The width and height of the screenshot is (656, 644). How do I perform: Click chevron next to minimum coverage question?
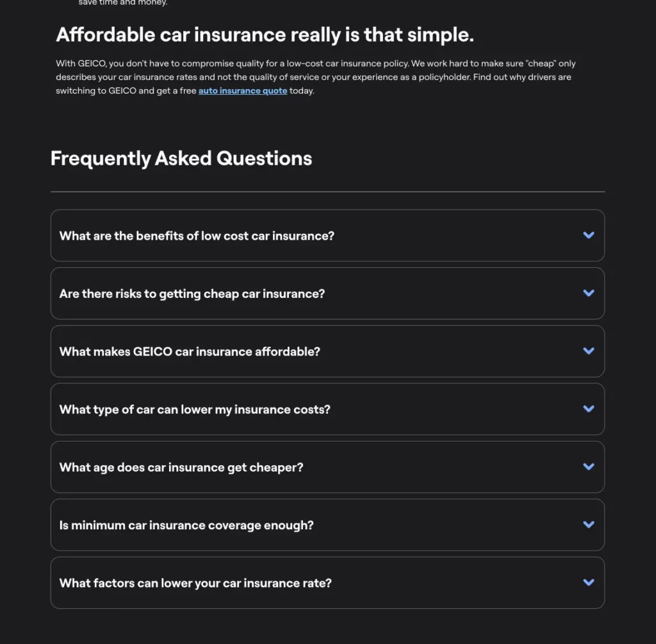point(588,524)
